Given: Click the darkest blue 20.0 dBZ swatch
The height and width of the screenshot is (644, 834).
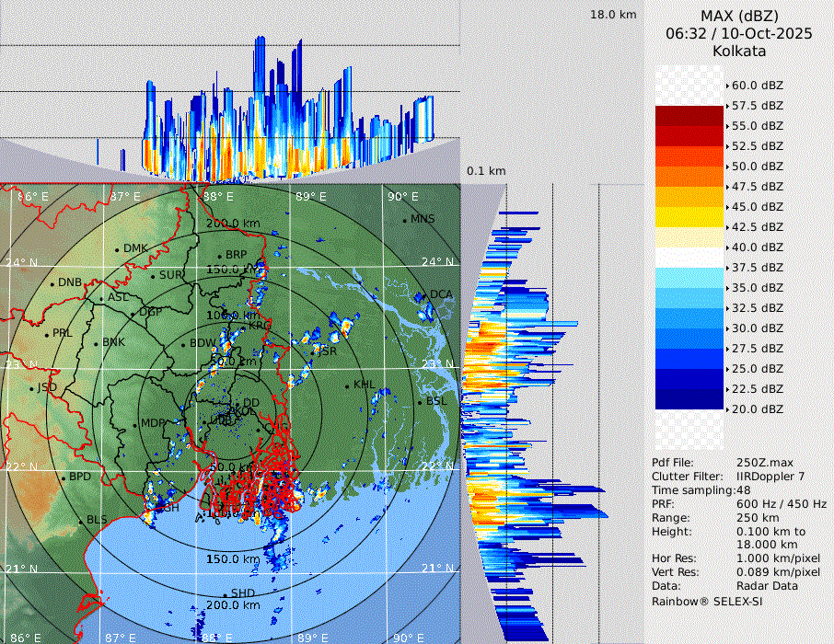Looking at the screenshot, I should [689, 398].
